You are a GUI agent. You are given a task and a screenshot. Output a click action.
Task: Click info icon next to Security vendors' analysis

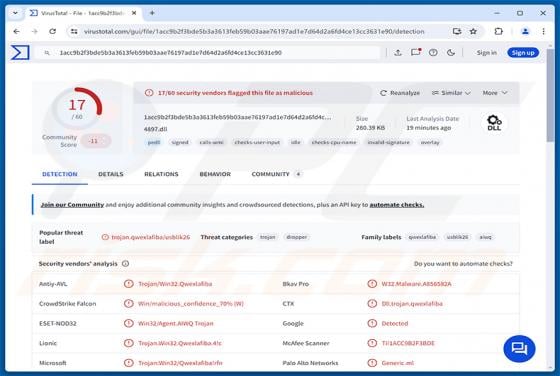tap(125, 264)
